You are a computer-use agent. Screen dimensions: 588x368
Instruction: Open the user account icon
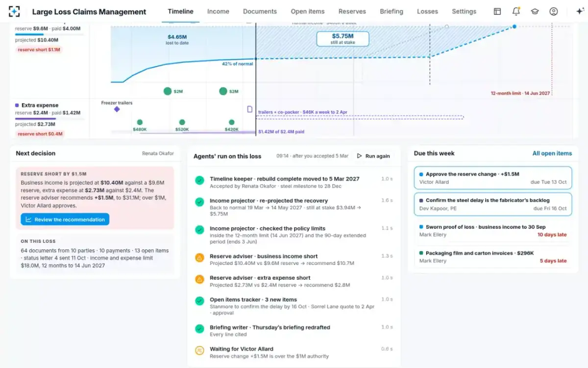click(x=554, y=11)
